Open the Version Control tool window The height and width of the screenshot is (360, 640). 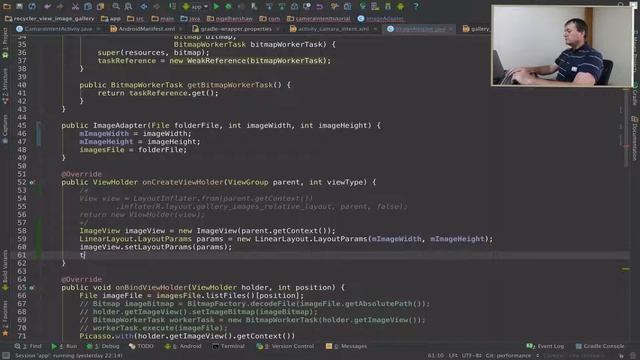point(285,346)
